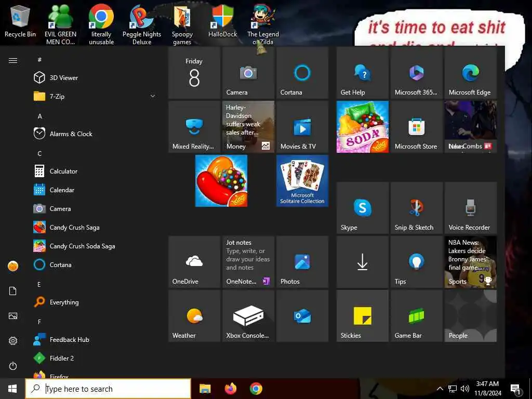Open the Candy Crush Soda Saga tile

[x=362, y=127]
